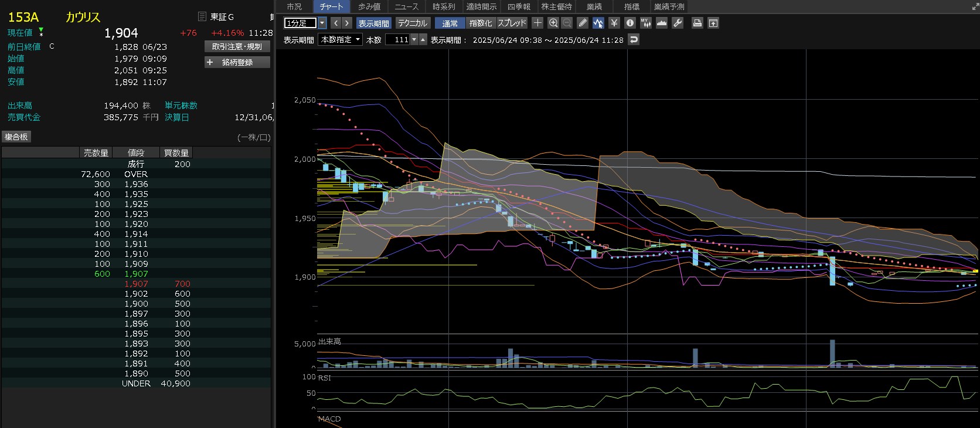Click the 買数量 column header

pos(176,152)
